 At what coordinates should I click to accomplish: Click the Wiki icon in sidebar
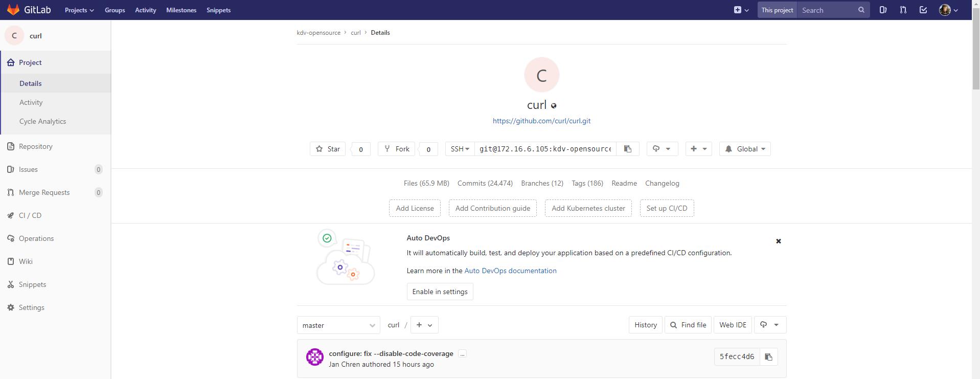[x=11, y=261]
